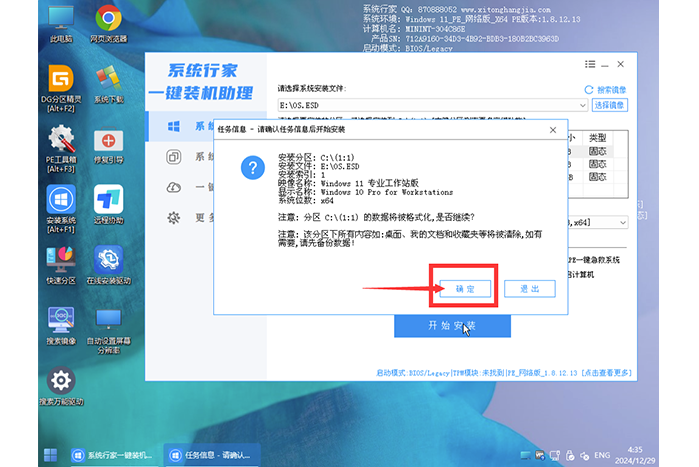Open 搜索镜像 image search desktop icon
Image resolution: width=699 pixels, height=467 pixels.
[x=61, y=326]
